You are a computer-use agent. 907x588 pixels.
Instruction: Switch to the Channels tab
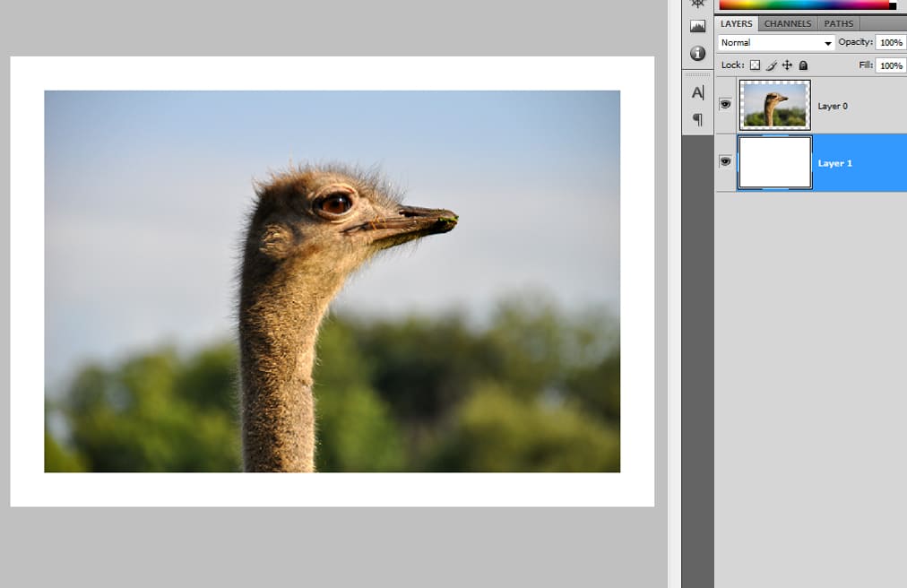[787, 23]
